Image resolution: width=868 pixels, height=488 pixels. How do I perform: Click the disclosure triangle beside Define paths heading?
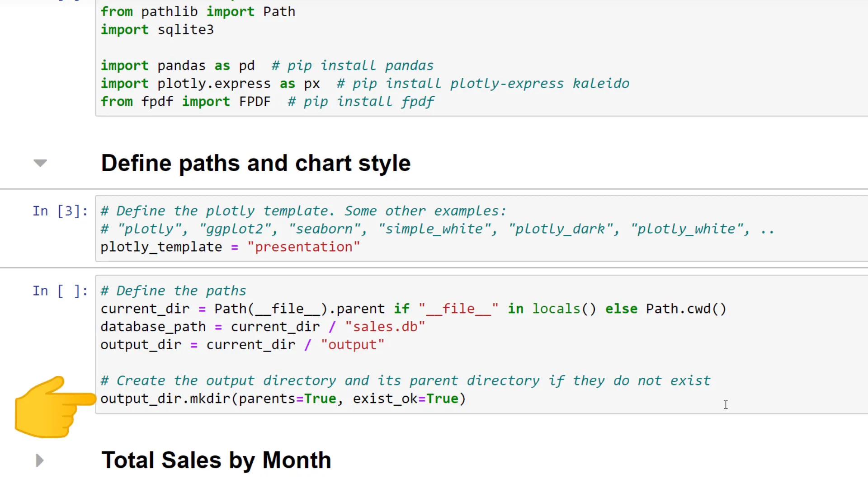click(x=40, y=163)
